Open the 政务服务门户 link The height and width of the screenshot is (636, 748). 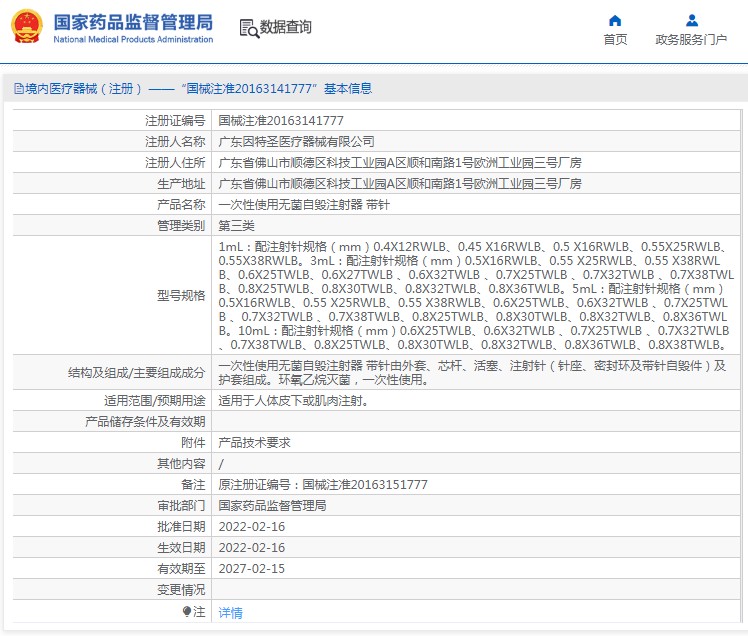(691, 40)
